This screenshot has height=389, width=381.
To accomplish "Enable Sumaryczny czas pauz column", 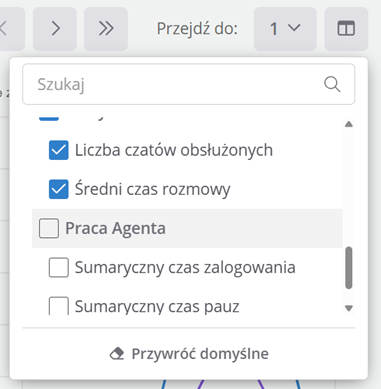I will tap(59, 306).
